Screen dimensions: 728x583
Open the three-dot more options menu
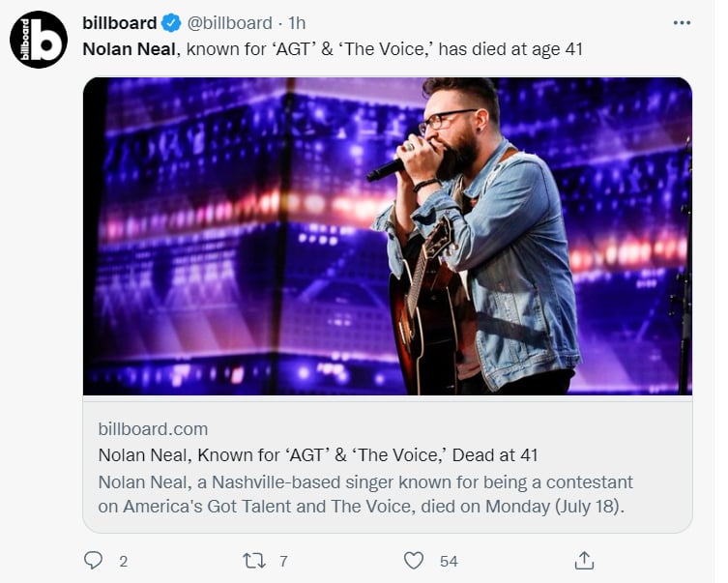682,23
